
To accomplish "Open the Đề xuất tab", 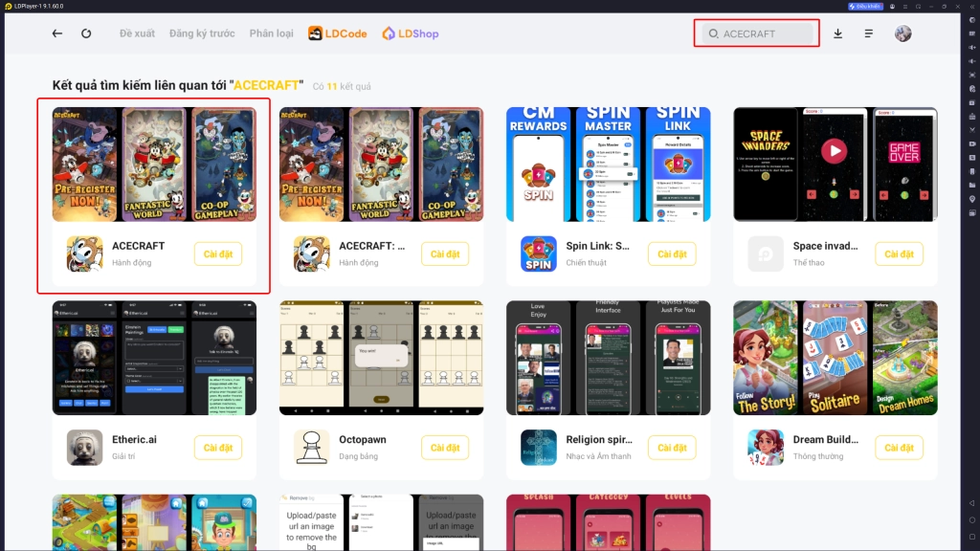I will (x=137, y=33).
